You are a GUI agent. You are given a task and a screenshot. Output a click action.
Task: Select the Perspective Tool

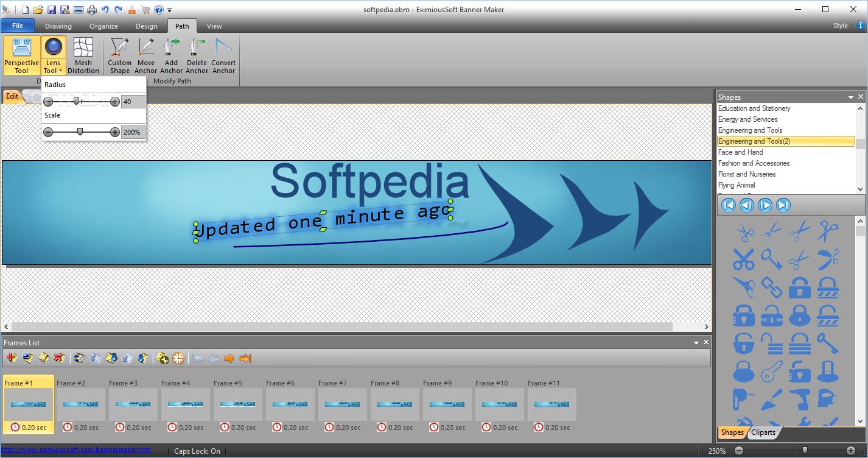[21, 55]
